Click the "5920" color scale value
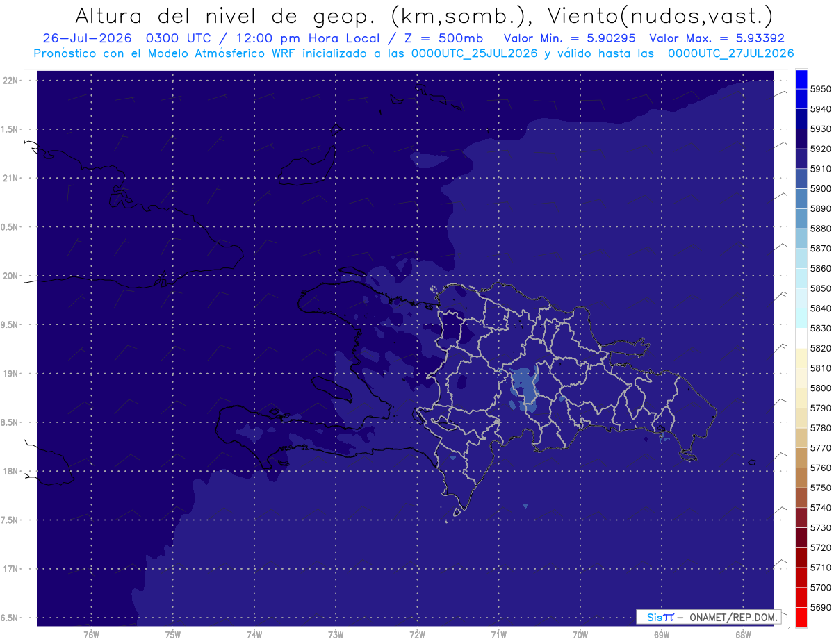 pyautogui.click(x=821, y=149)
